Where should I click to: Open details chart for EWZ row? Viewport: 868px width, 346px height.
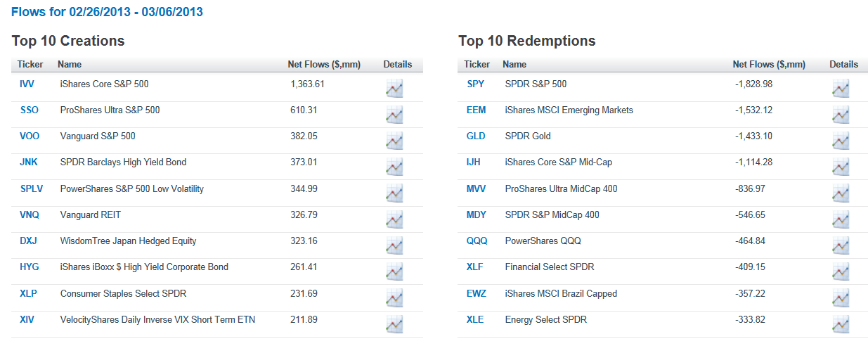(x=841, y=298)
